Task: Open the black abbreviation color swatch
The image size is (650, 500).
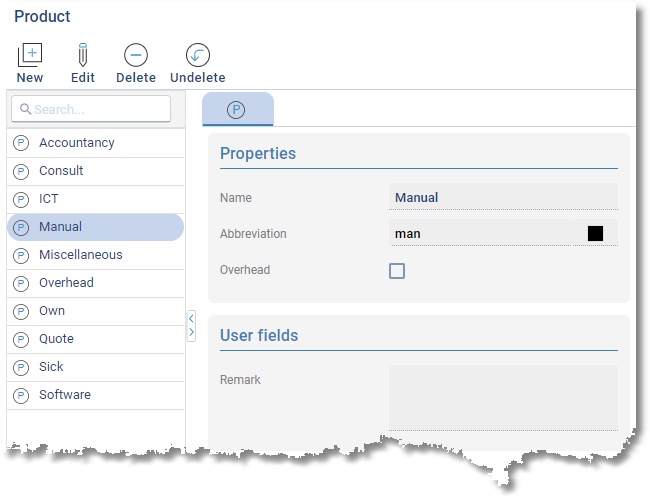Action: tap(595, 233)
